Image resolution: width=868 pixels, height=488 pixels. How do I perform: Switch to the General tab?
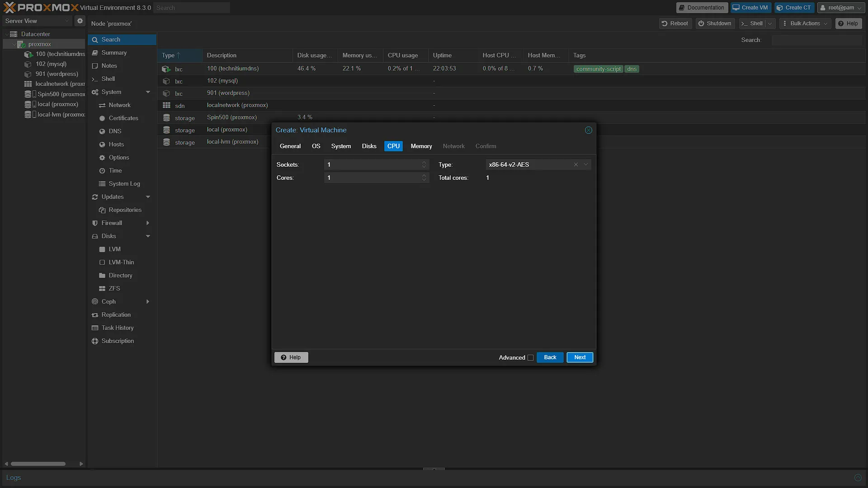point(290,146)
